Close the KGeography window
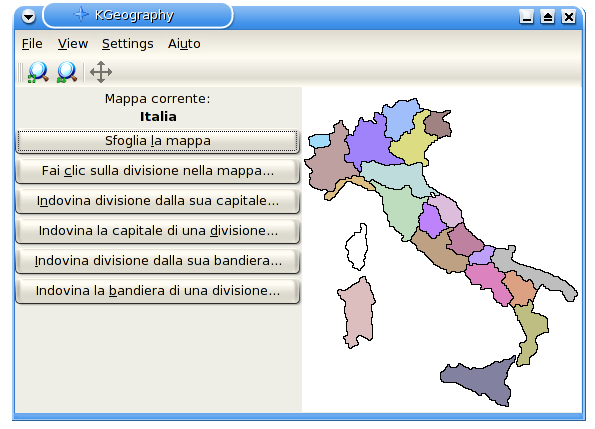Viewport: 595px width, 429px height. click(x=569, y=17)
